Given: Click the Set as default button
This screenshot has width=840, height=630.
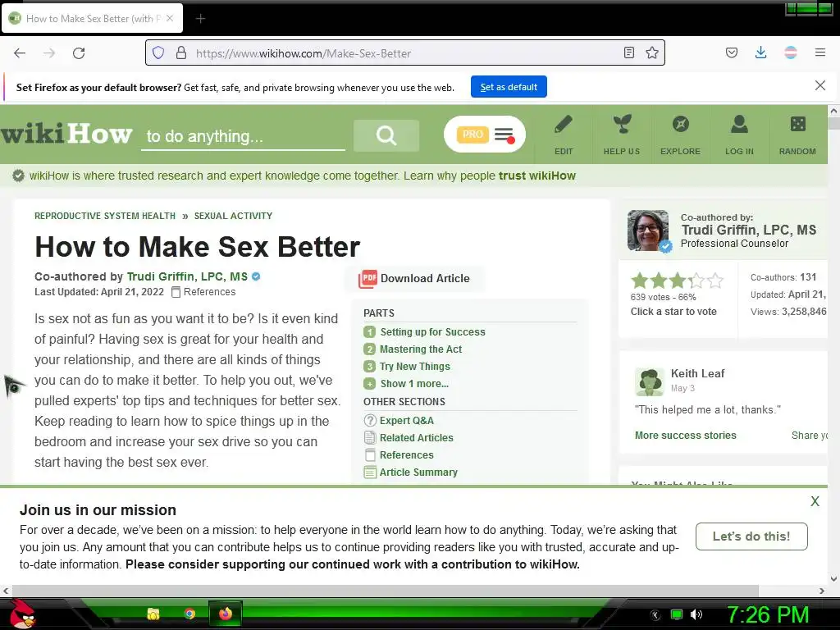Looking at the screenshot, I should tap(509, 87).
